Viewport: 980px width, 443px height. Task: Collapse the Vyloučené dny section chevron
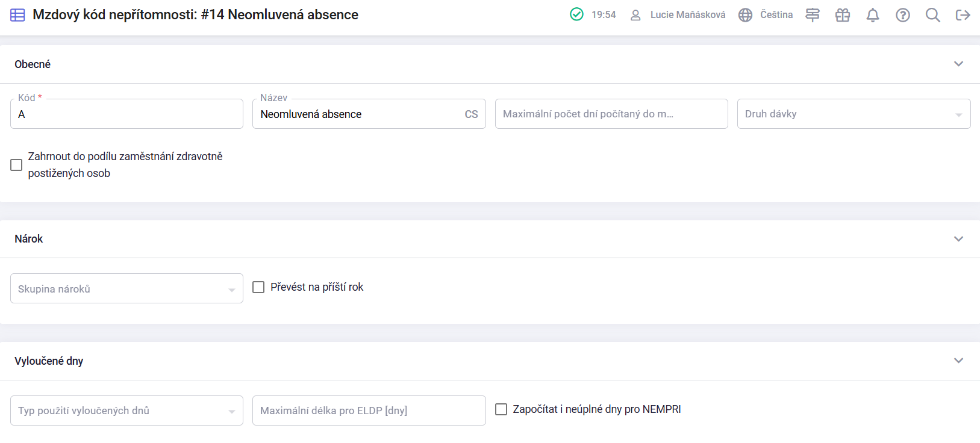click(958, 361)
